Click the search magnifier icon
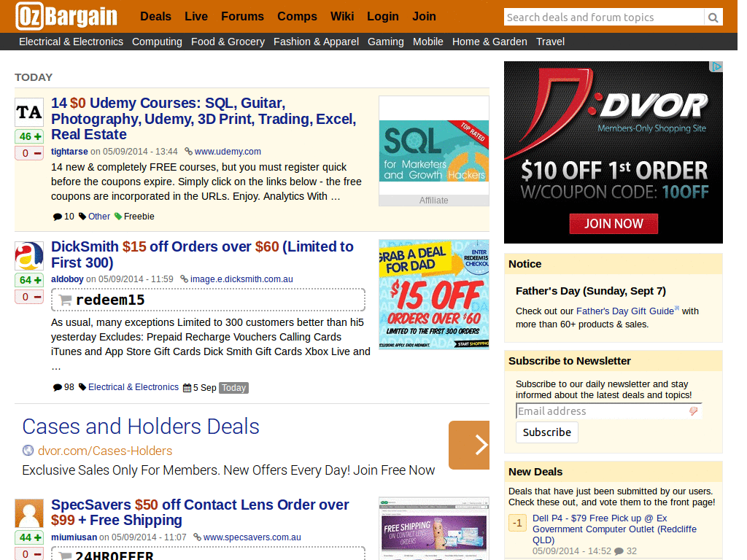747x560 pixels. 713,17
